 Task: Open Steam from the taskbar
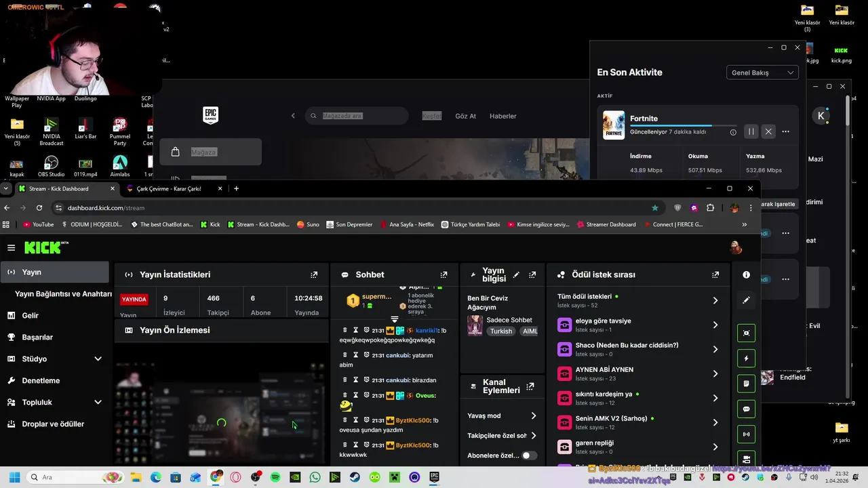[x=355, y=477]
